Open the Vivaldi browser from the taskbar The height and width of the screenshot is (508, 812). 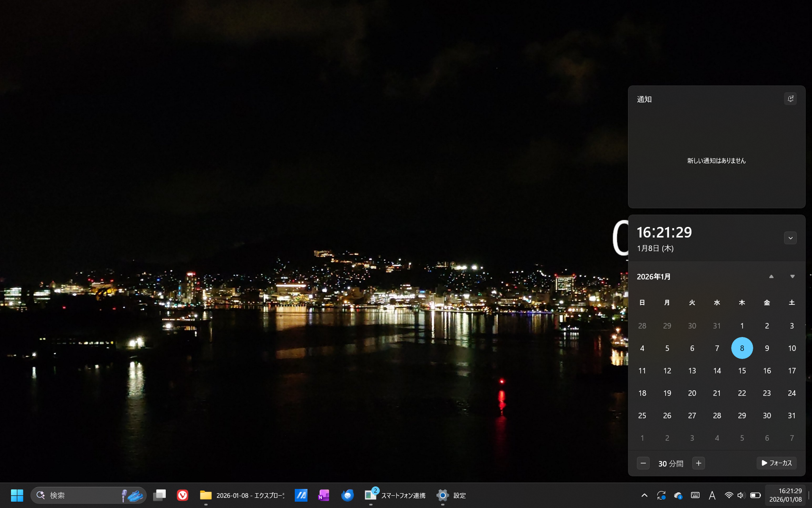coord(183,495)
